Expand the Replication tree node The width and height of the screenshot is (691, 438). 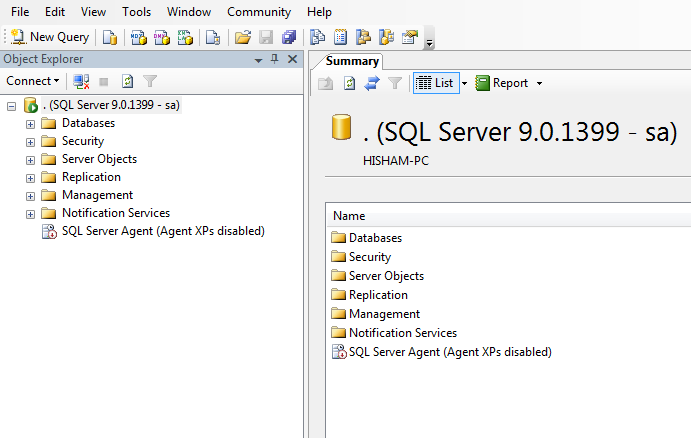click(x=30, y=178)
